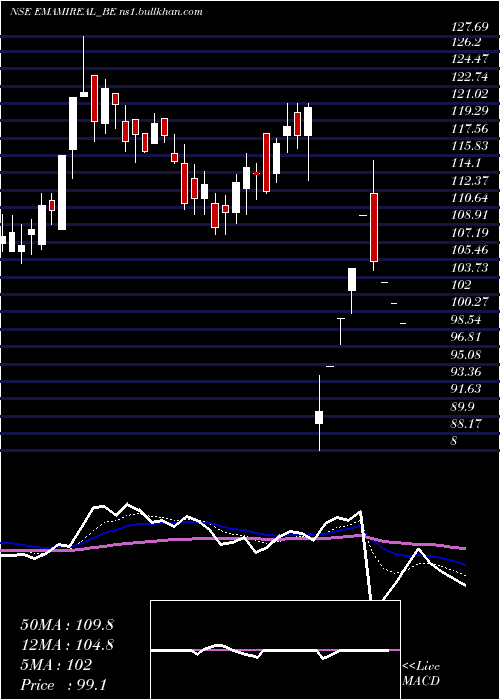
Task: Click the 127.69 price axis label
Action: click(470, 27)
